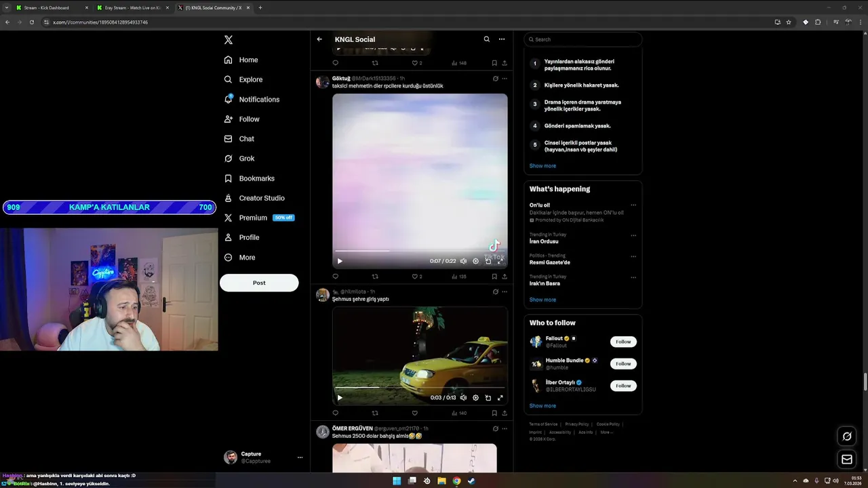The height and width of the screenshot is (488, 868).
Task: Mute sound on the yellow taxi video
Action: tap(463, 398)
